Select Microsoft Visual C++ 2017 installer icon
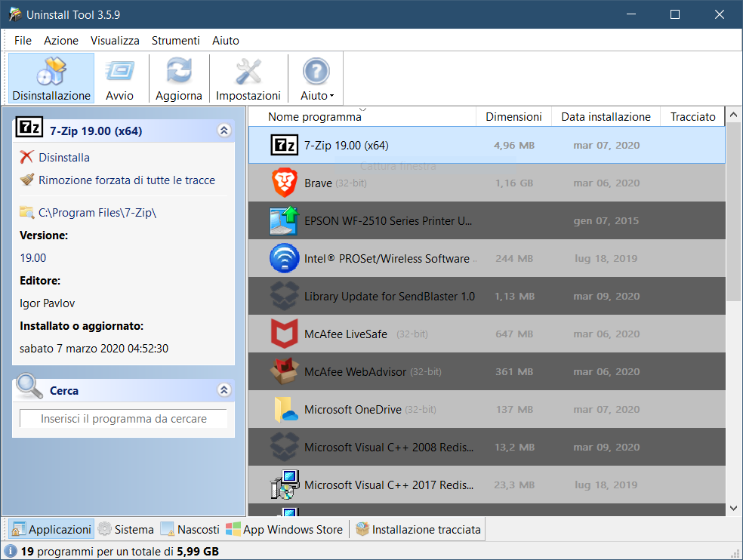The height and width of the screenshot is (560, 743). pos(285,485)
